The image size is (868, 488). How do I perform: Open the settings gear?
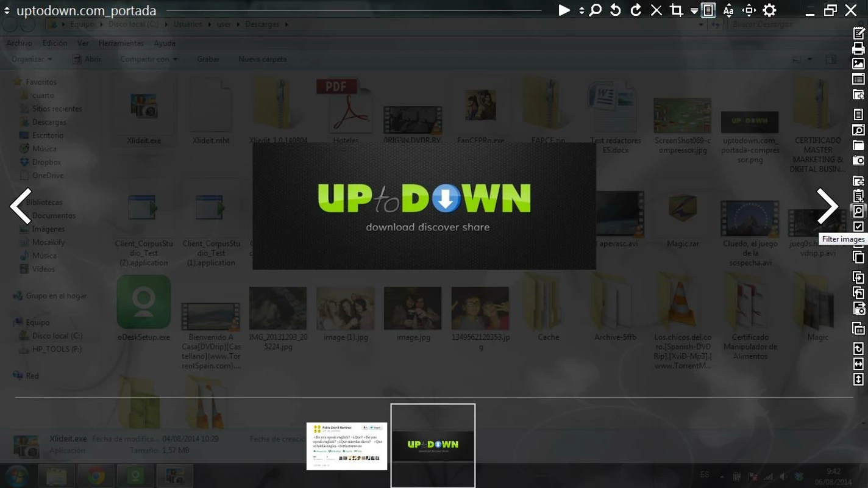pyautogui.click(x=770, y=10)
